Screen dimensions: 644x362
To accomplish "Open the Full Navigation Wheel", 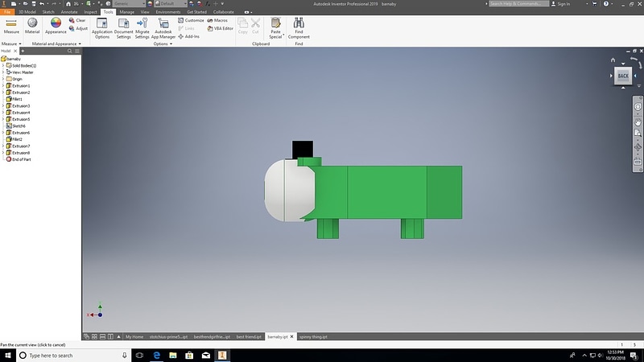I will (x=638, y=107).
